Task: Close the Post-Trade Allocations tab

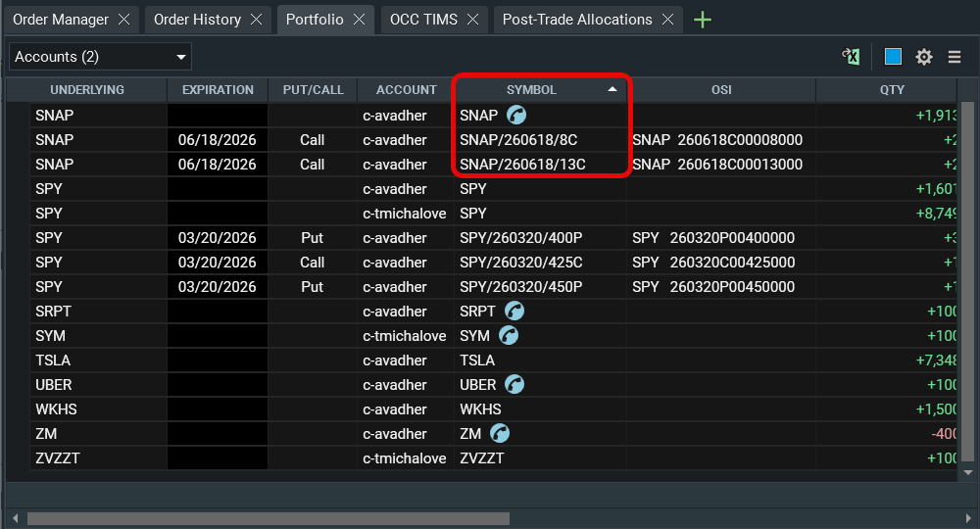Action: pyautogui.click(x=668, y=20)
